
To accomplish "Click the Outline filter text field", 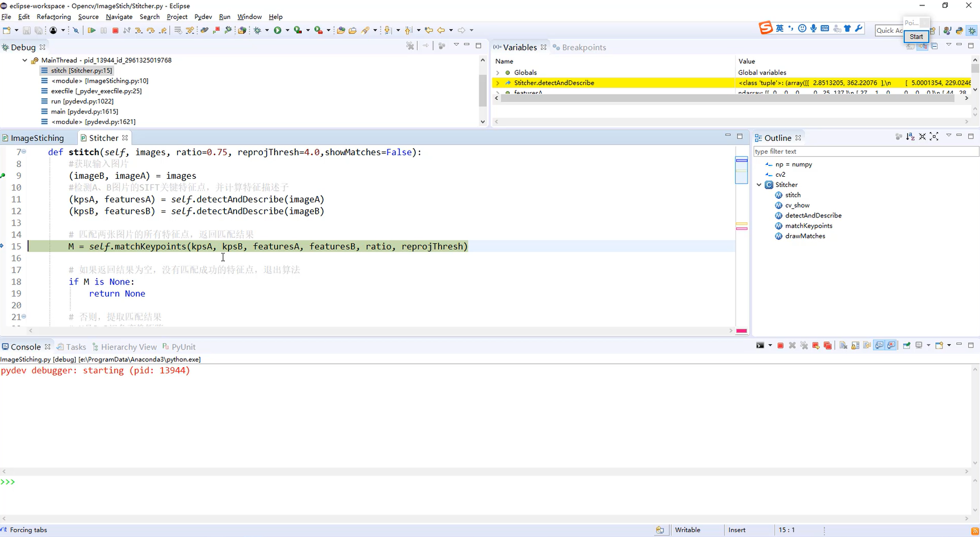I will (866, 151).
